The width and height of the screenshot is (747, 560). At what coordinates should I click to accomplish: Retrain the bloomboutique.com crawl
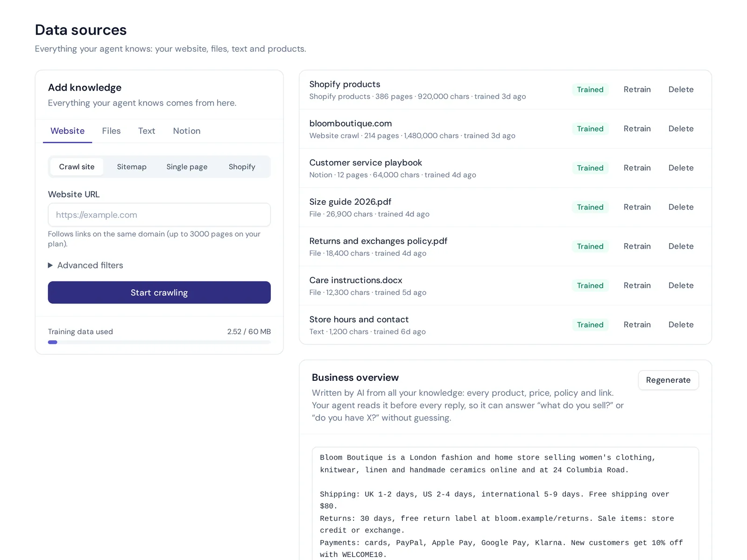[637, 129]
